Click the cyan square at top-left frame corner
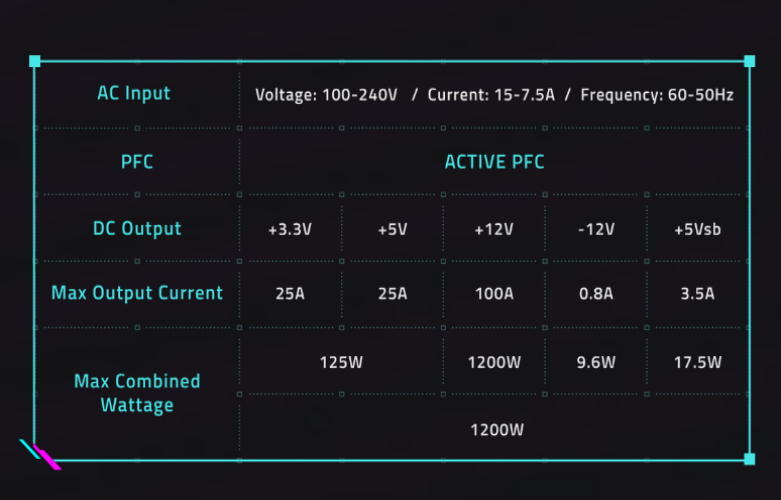 pos(35,61)
